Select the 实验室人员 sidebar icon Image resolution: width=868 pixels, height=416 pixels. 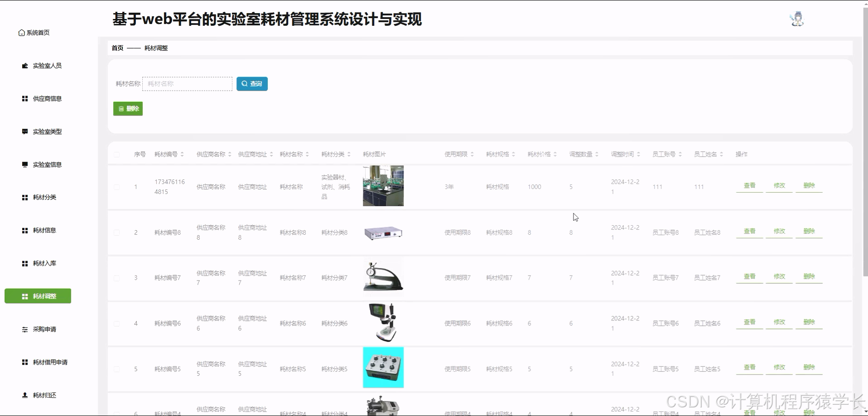point(24,65)
